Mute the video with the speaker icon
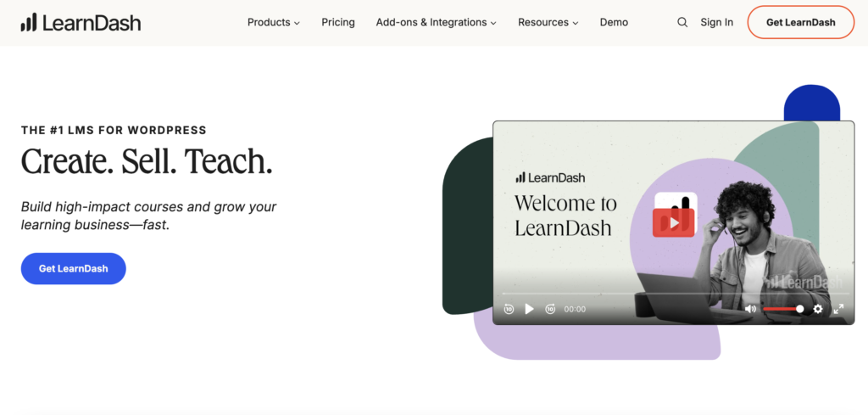The width and height of the screenshot is (868, 415). (x=750, y=309)
